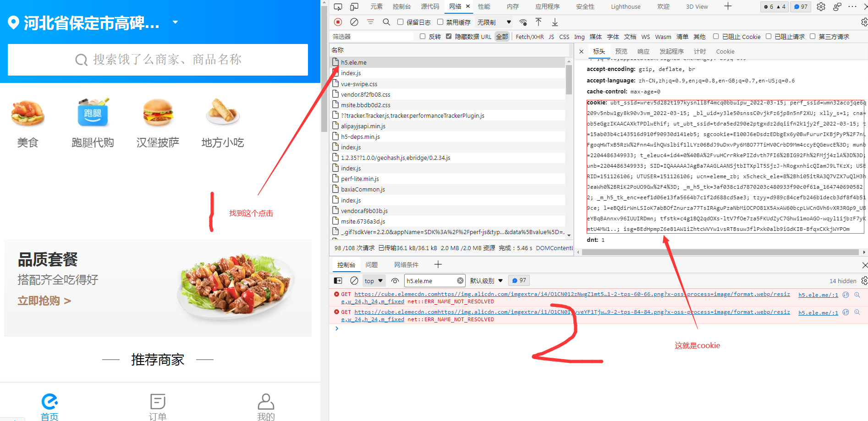
Task: Open the 响应 tab in request details
Action: (643, 51)
